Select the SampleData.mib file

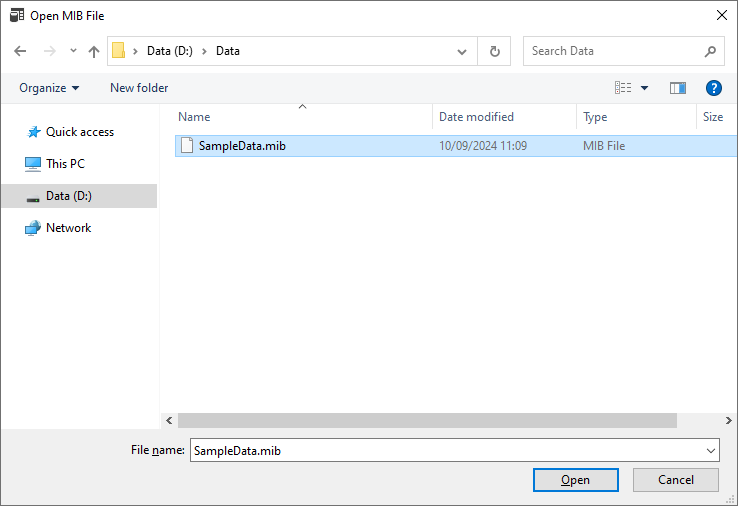[x=242, y=146]
